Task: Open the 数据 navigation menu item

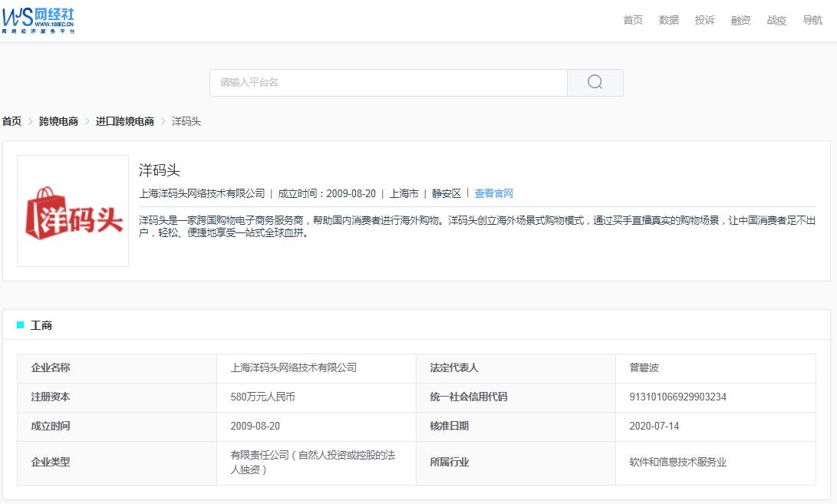Action: point(668,21)
